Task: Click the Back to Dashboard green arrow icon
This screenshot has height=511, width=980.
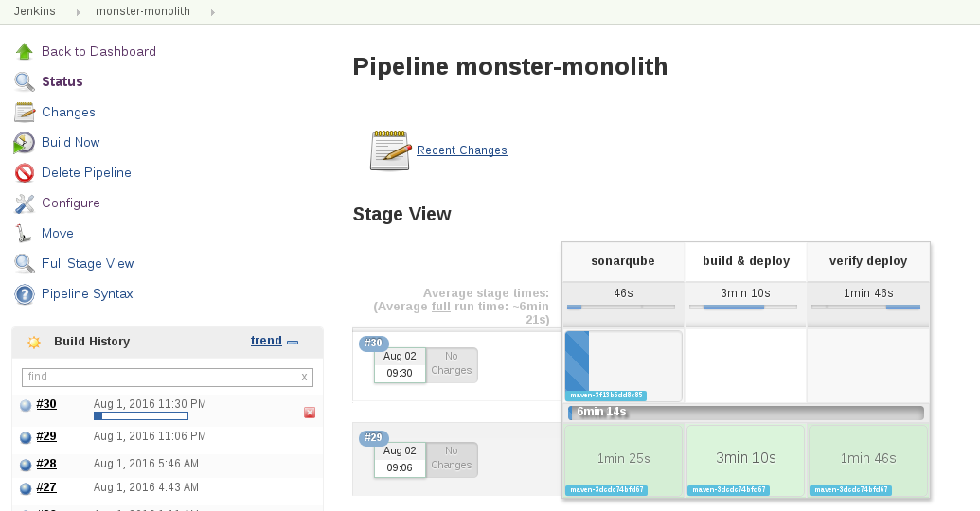Action: click(x=25, y=51)
